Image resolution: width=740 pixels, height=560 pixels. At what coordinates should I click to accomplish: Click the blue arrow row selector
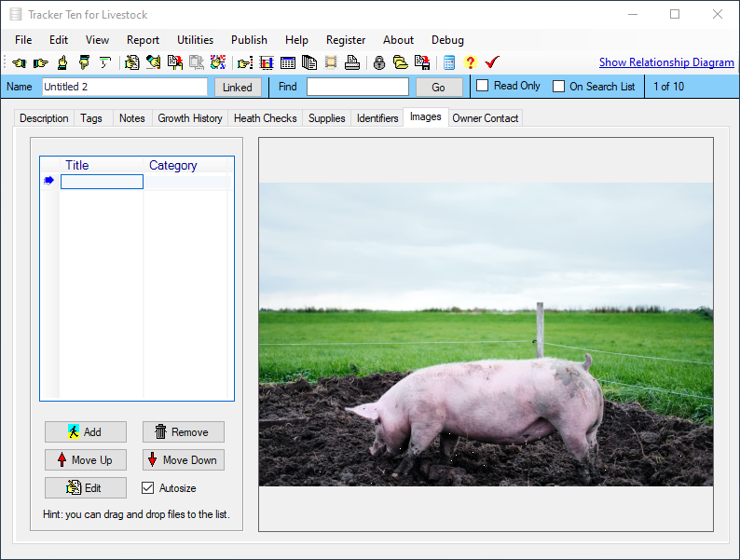point(49,181)
